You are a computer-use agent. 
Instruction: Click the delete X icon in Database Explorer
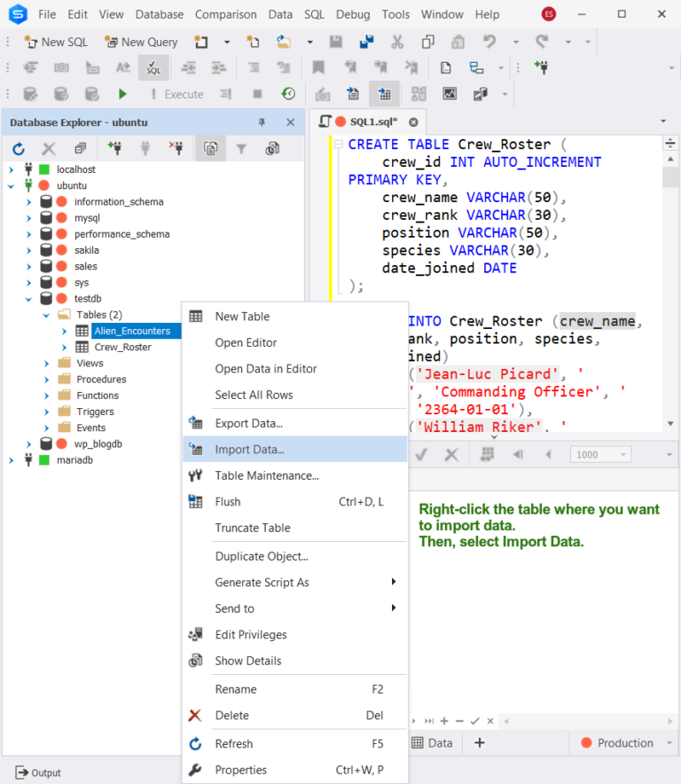click(49, 148)
